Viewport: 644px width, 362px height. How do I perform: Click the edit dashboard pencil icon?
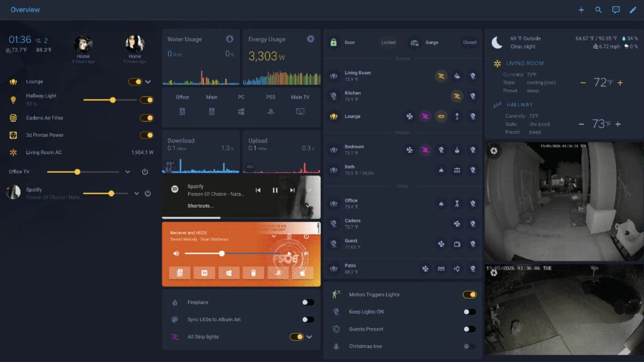tap(633, 10)
